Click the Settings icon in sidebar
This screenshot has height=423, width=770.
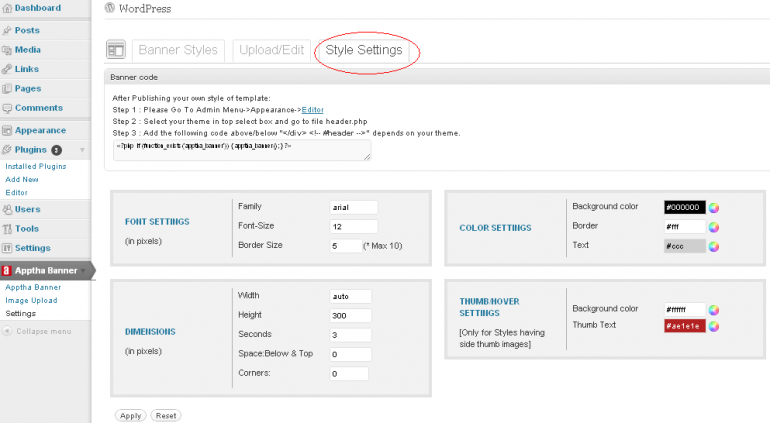point(7,249)
